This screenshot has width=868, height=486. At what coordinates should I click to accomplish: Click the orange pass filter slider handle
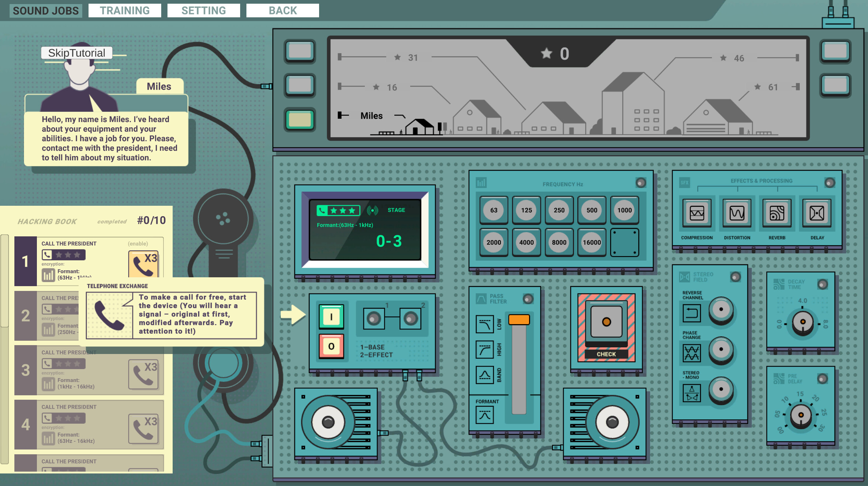pyautogui.click(x=519, y=320)
